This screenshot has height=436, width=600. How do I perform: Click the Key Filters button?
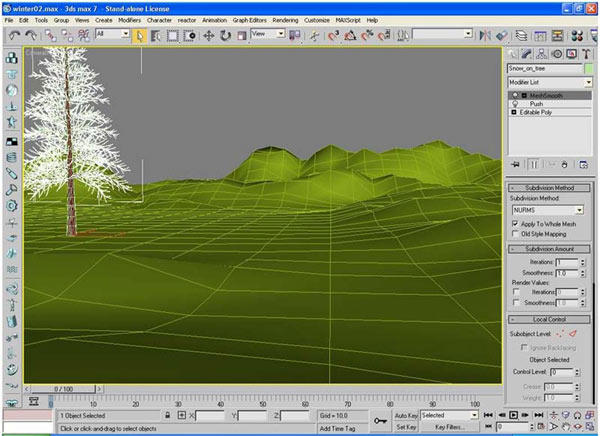[449, 427]
